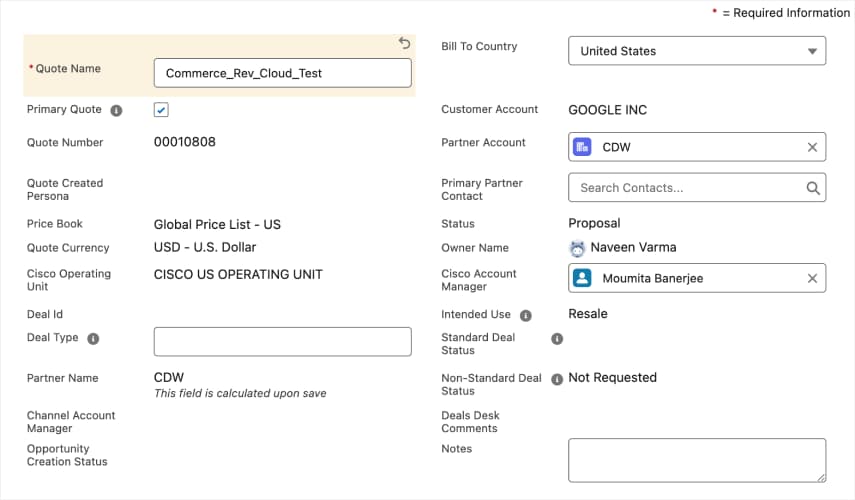Click the Moumita Banerjee contact icon
Viewport: 855px width, 500px height.
click(x=582, y=278)
